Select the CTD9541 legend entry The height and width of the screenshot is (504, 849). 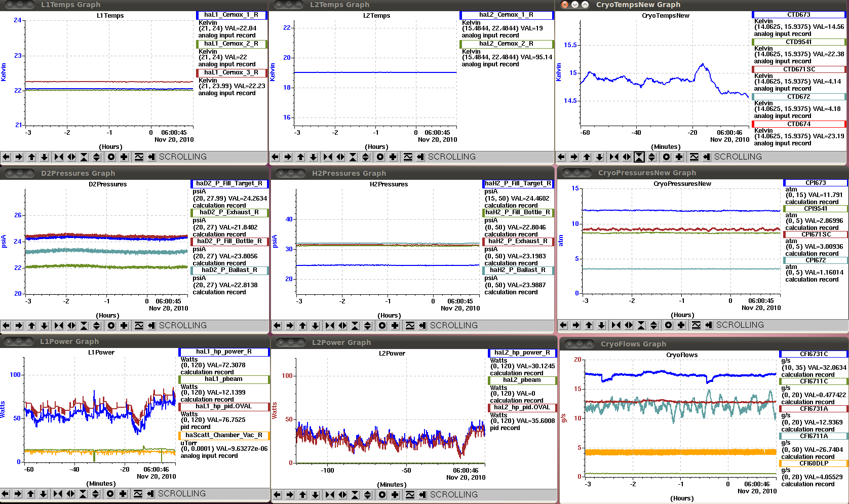(x=799, y=42)
